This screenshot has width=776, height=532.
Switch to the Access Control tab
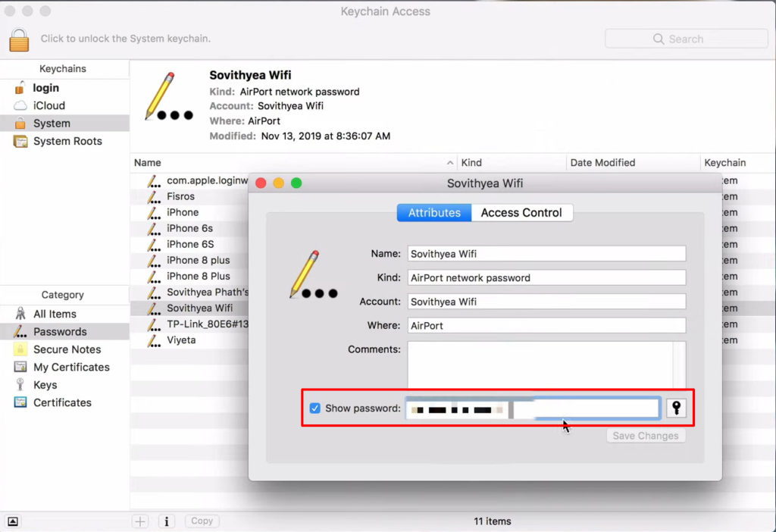click(x=521, y=212)
